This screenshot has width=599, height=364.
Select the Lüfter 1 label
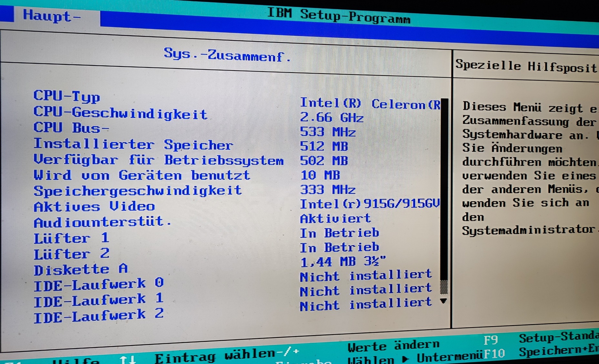point(71,238)
